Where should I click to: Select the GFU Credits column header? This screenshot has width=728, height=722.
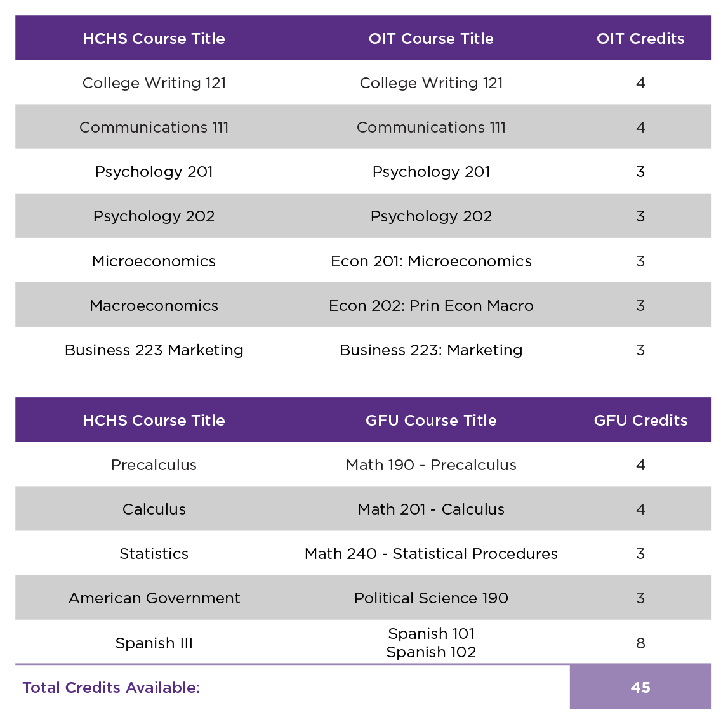pos(640,420)
